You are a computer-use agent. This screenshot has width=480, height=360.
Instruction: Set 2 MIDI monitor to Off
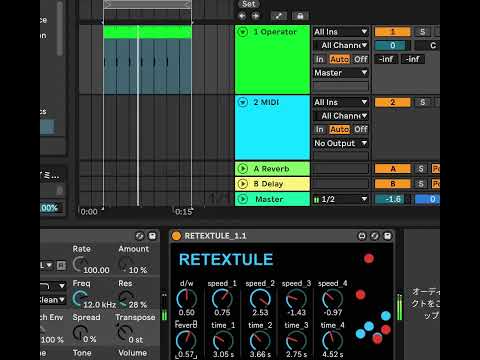pyautogui.click(x=361, y=129)
